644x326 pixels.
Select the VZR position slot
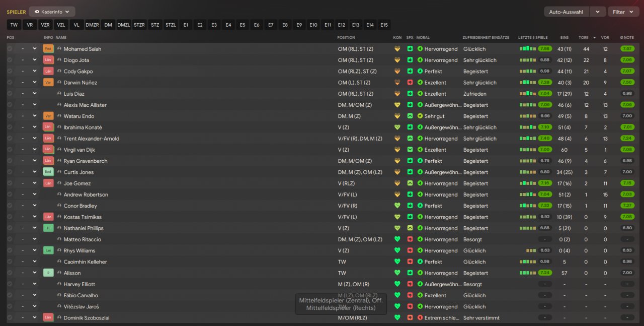point(45,25)
